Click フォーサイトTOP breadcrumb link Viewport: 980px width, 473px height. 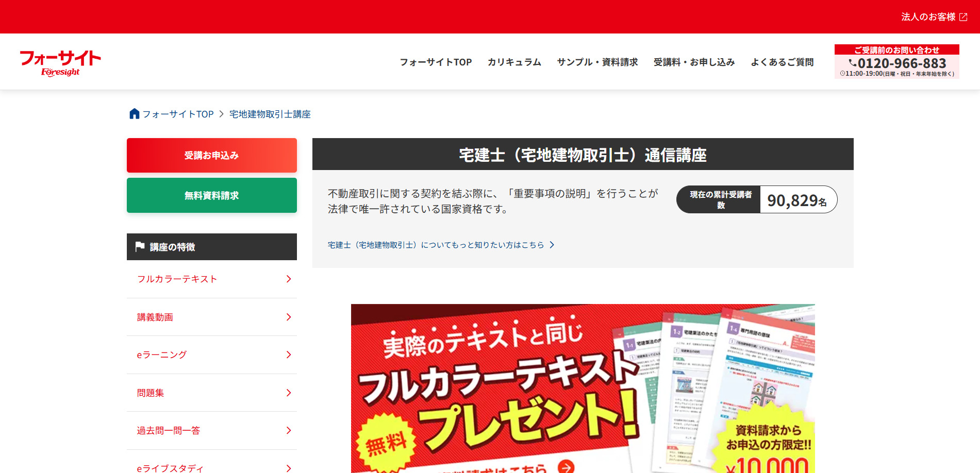(178, 114)
